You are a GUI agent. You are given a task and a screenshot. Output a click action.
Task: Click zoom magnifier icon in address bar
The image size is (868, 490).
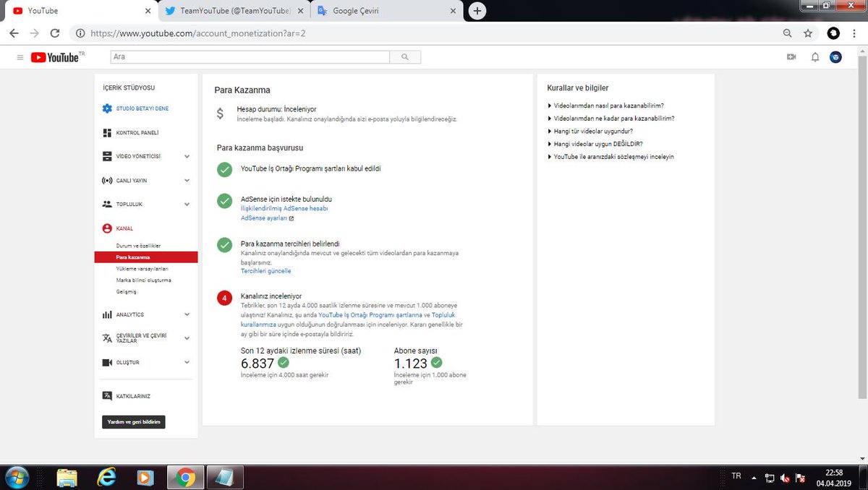788,33
